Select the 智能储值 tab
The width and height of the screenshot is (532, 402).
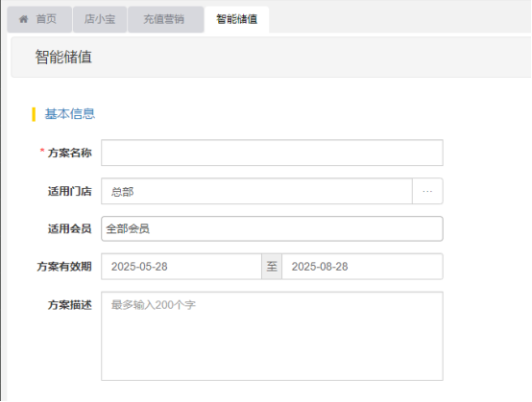click(237, 19)
